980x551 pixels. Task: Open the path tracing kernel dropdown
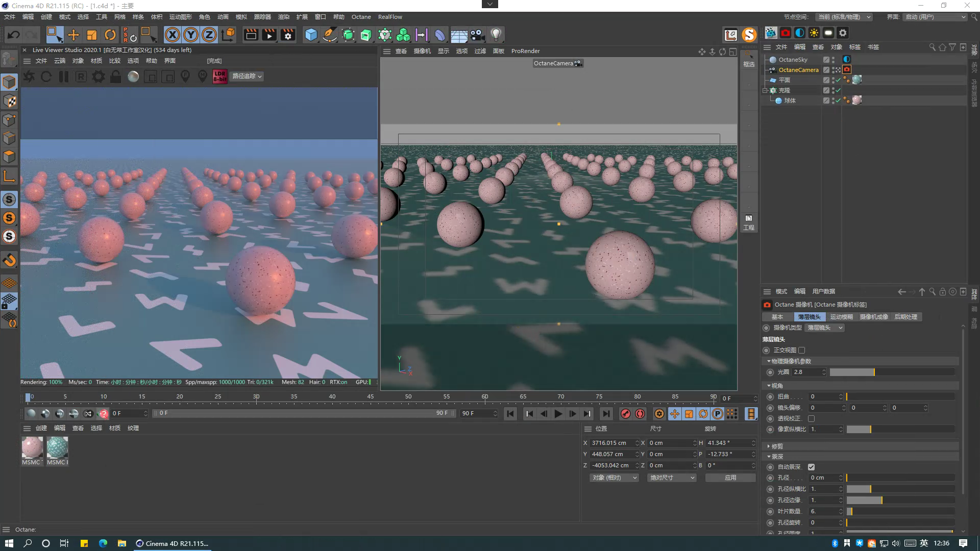[x=247, y=76]
